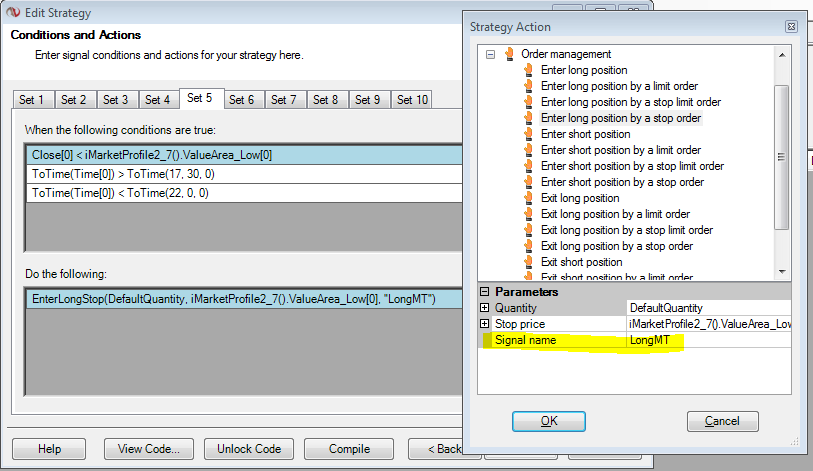This screenshot has height=471, width=813.
Task: Open the Set 10 tab
Action: point(412,100)
